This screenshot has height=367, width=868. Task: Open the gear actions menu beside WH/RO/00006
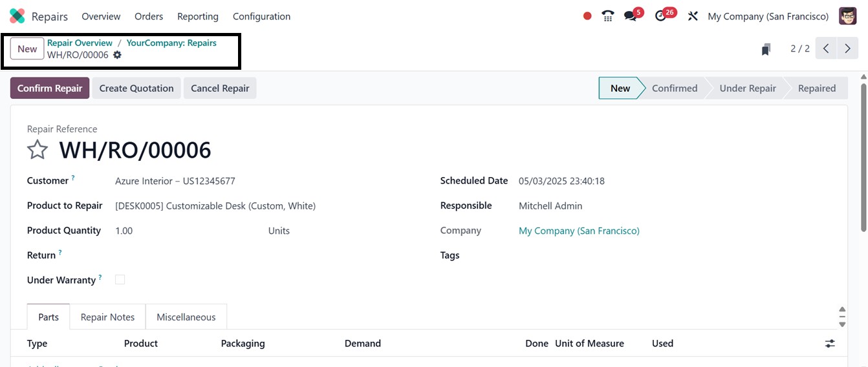[117, 55]
